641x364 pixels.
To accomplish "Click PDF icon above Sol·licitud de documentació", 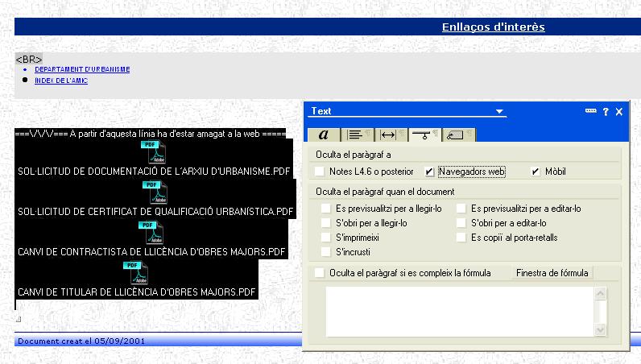I will coord(153,152).
